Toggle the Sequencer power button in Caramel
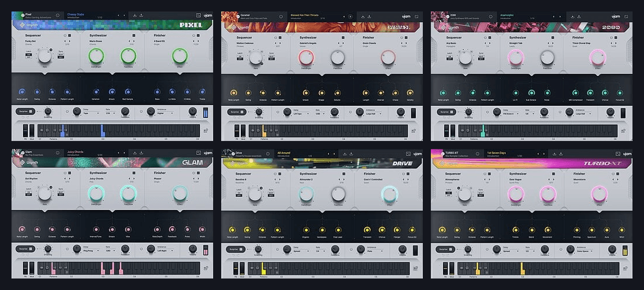 pyautogui.click(x=275, y=37)
